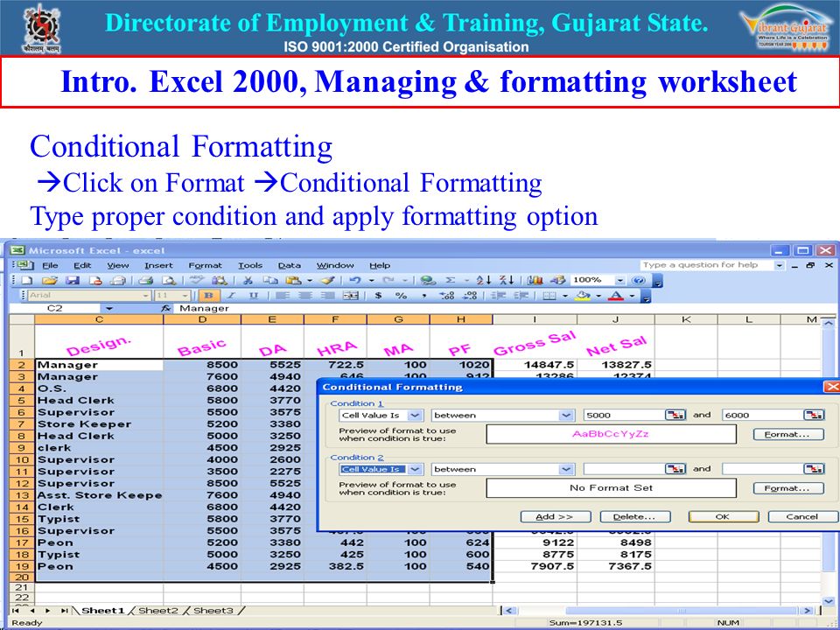Open Print Preview from the toolbar
840x630 pixels.
click(168, 280)
